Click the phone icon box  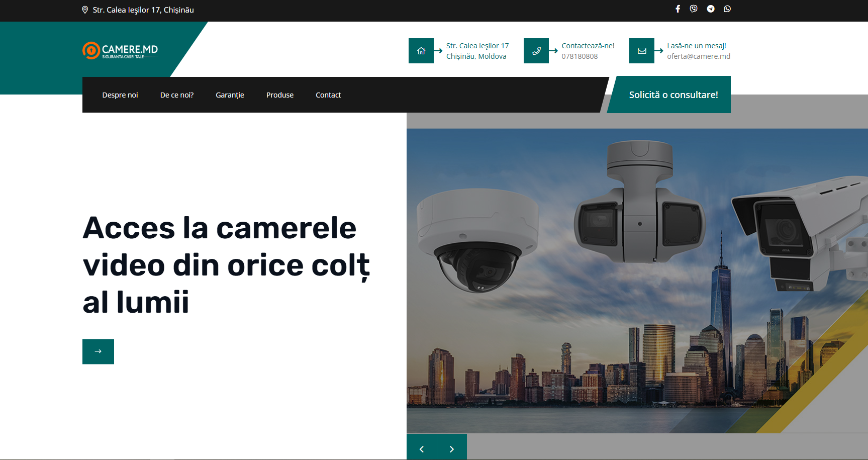tap(536, 51)
